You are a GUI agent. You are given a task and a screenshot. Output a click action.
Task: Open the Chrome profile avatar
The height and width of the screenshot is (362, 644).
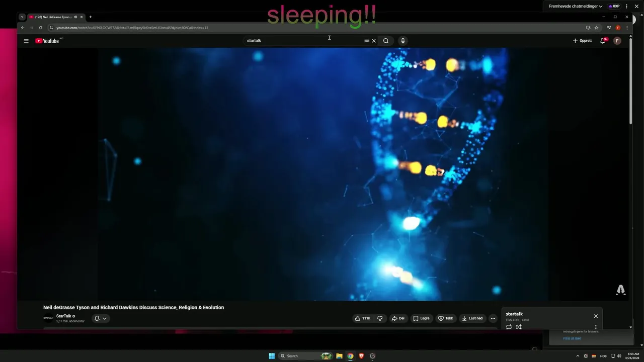618,28
